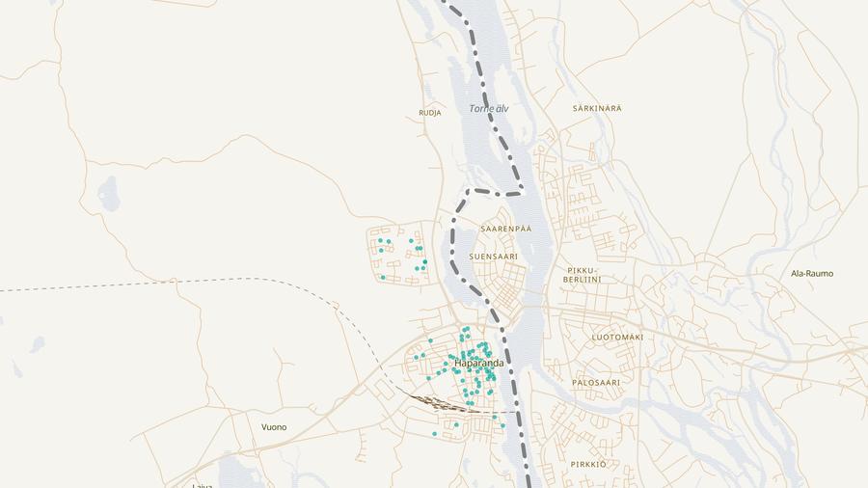
Task: Select the SUENSAARI district label
Action: point(494,257)
